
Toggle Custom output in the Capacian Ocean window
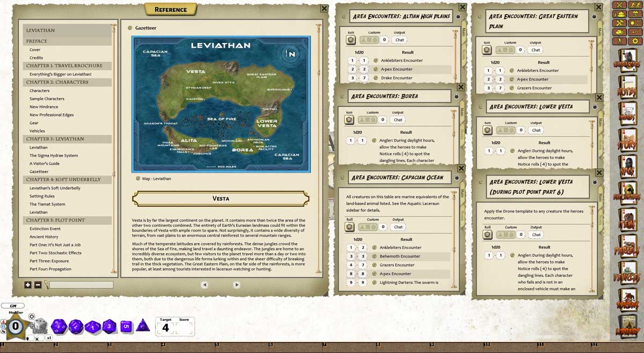(369, 226)
